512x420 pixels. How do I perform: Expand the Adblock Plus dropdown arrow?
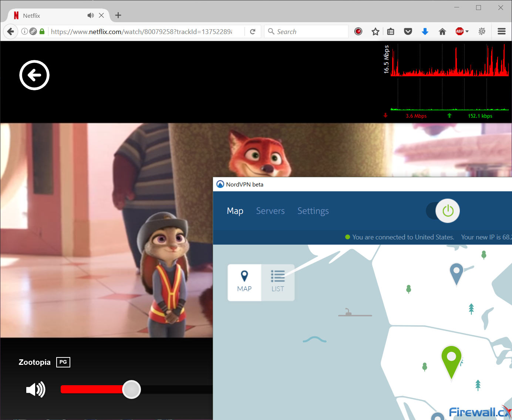point(467,31)
